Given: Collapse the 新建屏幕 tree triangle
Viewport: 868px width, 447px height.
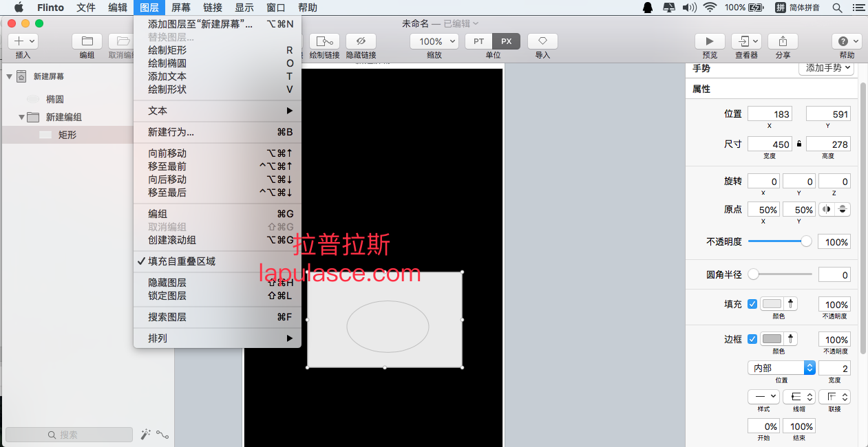Looking at the screenshot, I should (9, 76).
